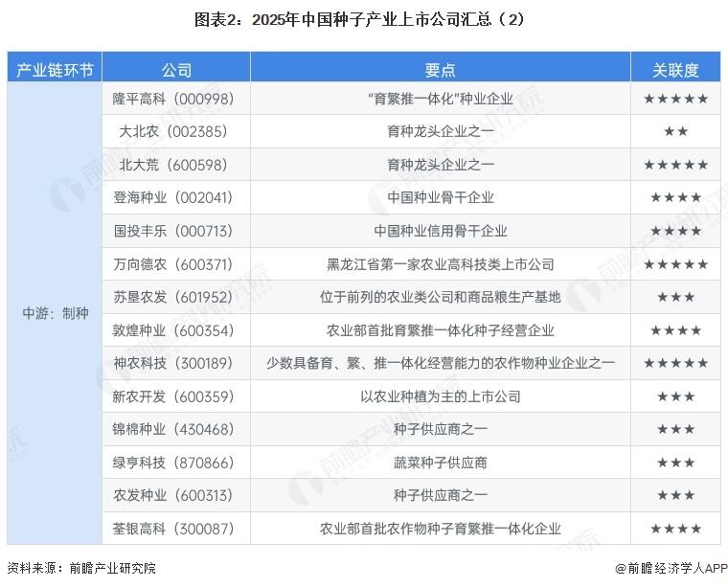Click the star rating for 敦煌种业
Image resolution: width=728 pixels, height=588 pixels.
675,330
